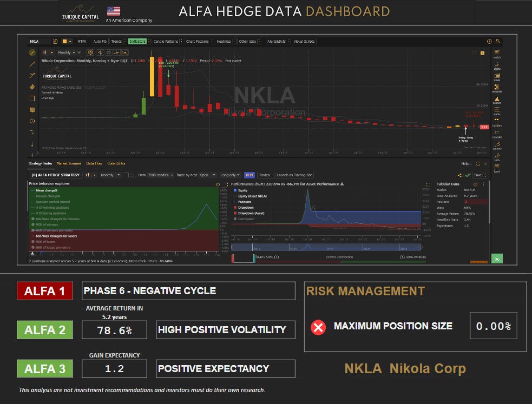The width and height of the screenshot is (532, 404).
Task: Click the MTFA button
Action: pos(81,41)
